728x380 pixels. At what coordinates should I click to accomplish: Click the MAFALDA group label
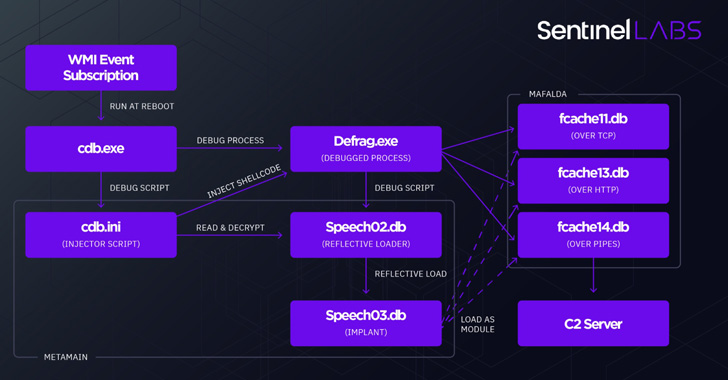(x=548, y=94)
